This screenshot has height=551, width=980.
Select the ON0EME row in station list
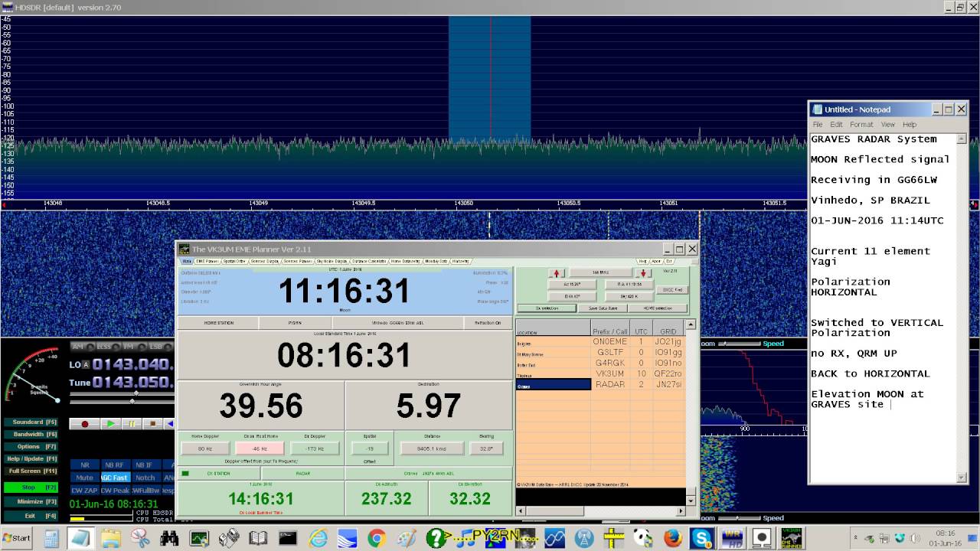(x=599, y=342)
